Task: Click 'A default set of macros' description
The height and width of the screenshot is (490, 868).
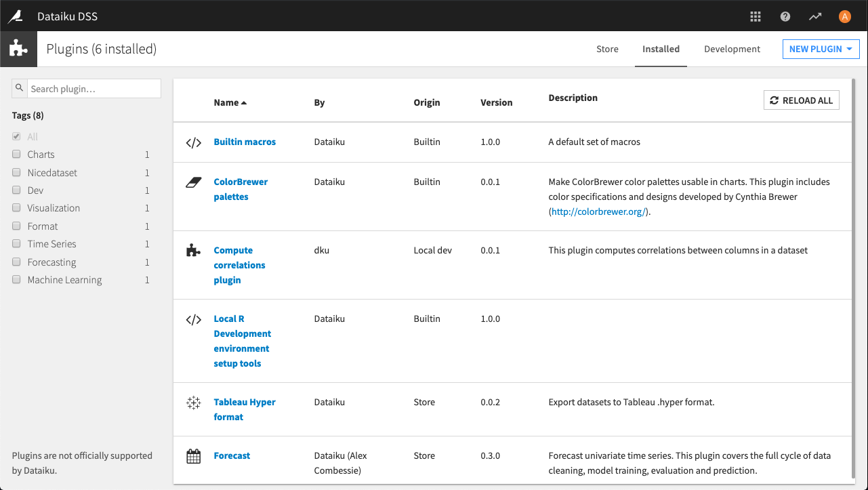Action: point(594,142)
